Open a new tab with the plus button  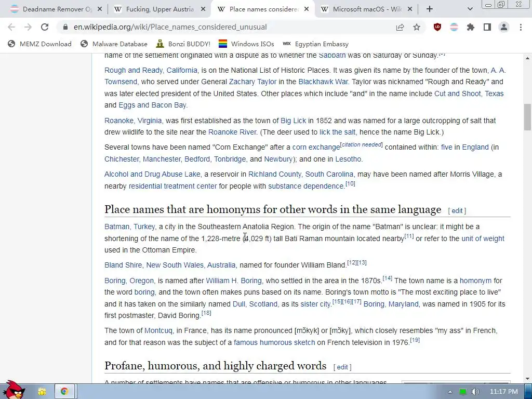(430, 9)
